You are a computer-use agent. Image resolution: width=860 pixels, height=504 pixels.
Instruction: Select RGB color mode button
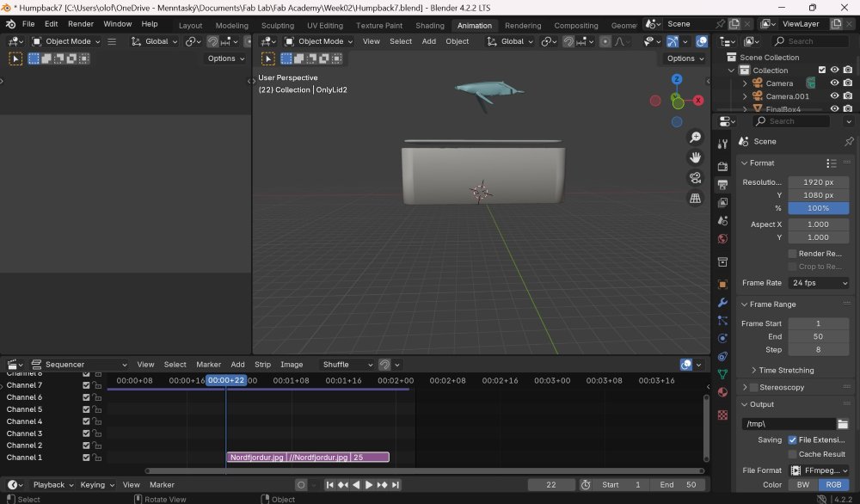[x=833, y=485]
